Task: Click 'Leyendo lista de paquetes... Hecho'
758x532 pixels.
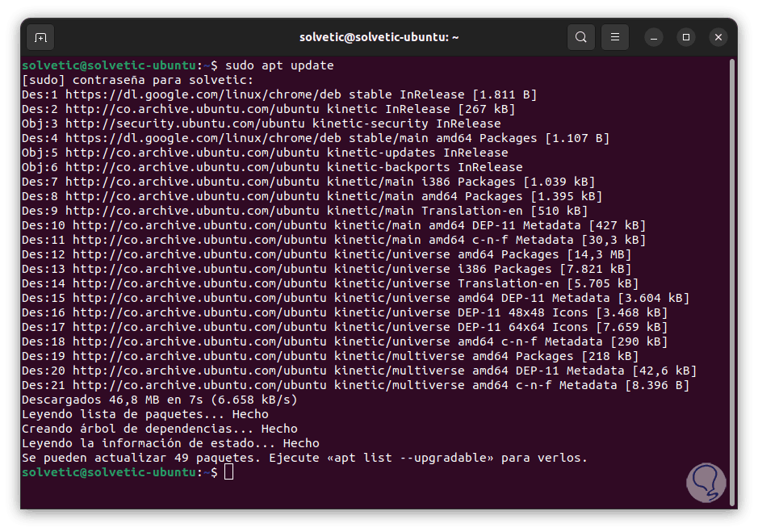Action: 145,414
